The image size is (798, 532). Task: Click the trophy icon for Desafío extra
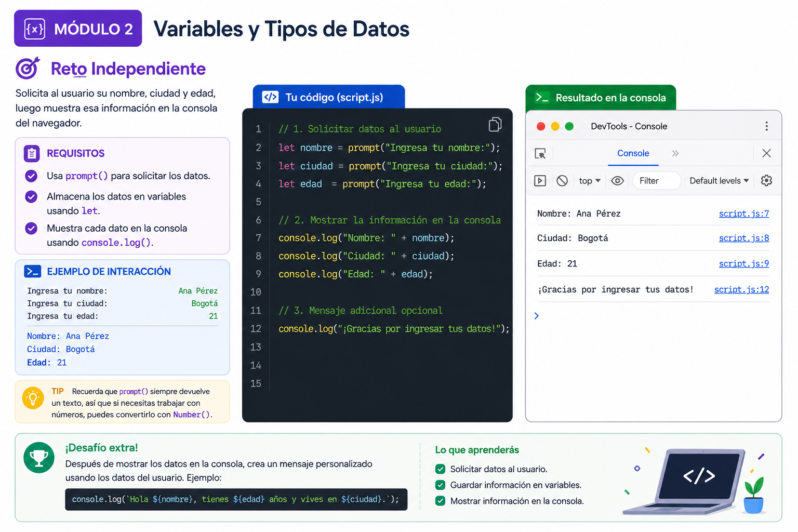click(39, 458)
